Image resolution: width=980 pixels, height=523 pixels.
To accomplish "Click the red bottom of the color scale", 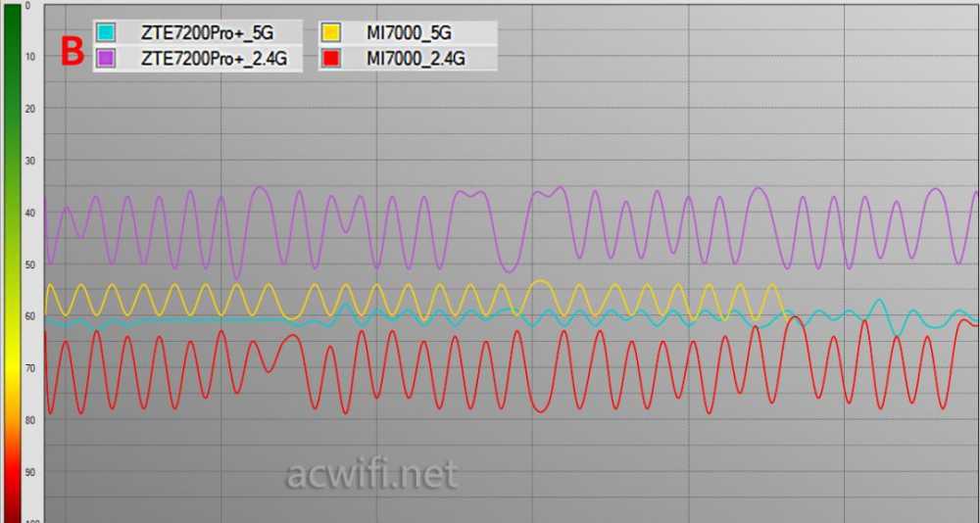I will (13, 490).
